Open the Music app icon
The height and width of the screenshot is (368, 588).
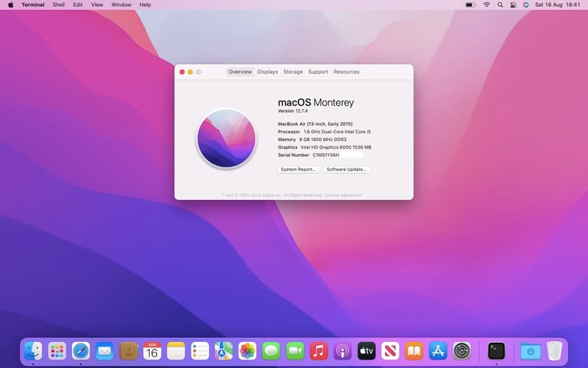[318, 351]
